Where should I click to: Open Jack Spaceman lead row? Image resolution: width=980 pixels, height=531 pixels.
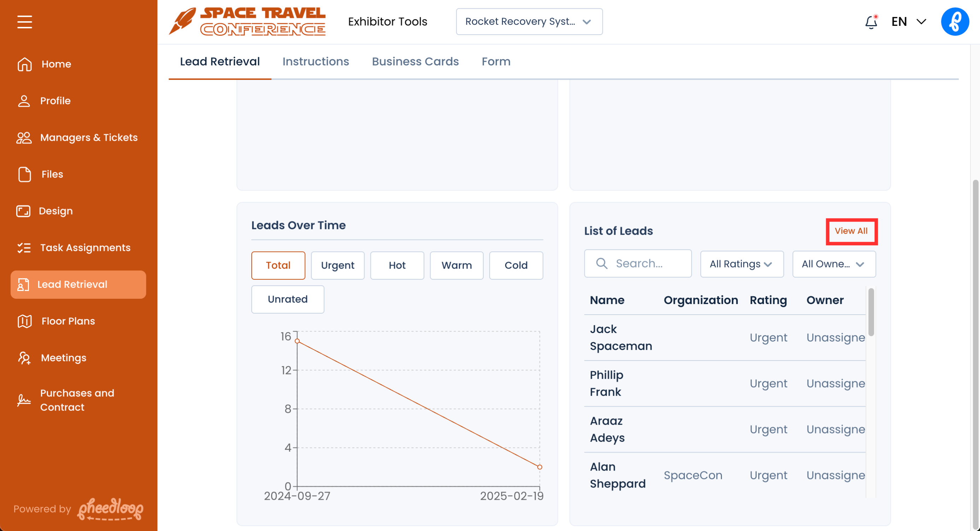[620, 337]
